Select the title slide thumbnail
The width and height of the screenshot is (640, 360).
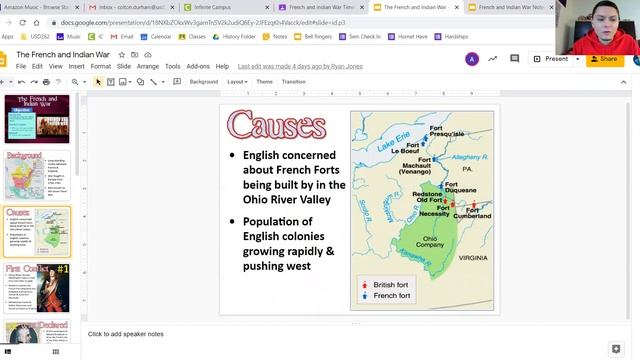[x=37, y=119]
